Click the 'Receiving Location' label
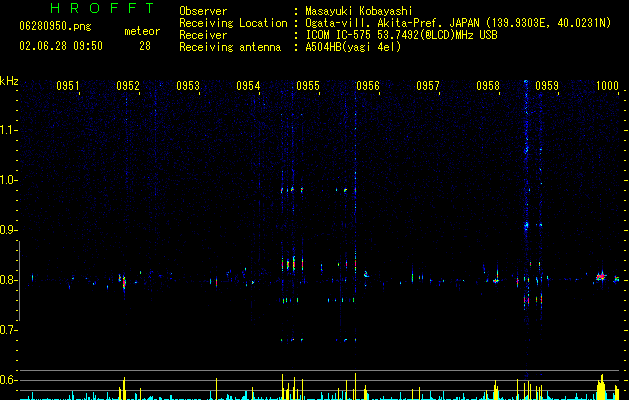 point(233,23)
